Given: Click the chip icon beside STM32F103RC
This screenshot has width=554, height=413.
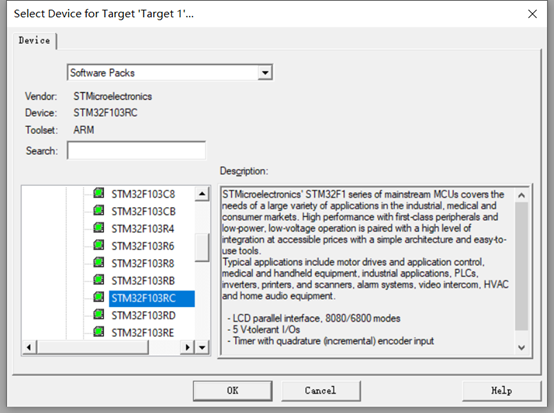Looking at the screenshot, I should [99, 297].
